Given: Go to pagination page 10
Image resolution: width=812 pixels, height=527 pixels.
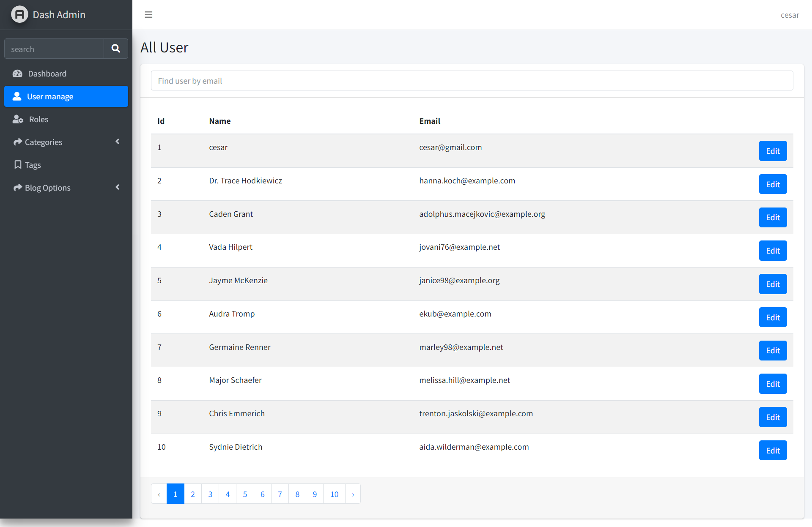Looking at the screenshot, I should tap(334, 494).
